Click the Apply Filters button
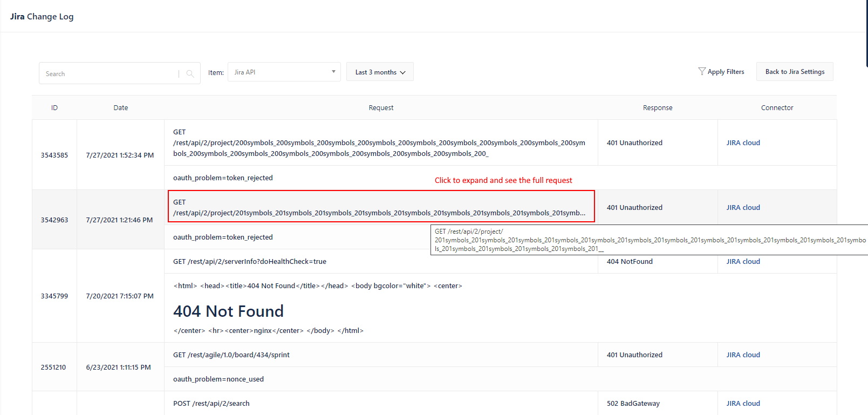The height and width of the screenshot is (415, 868). (x=721, y=72)
